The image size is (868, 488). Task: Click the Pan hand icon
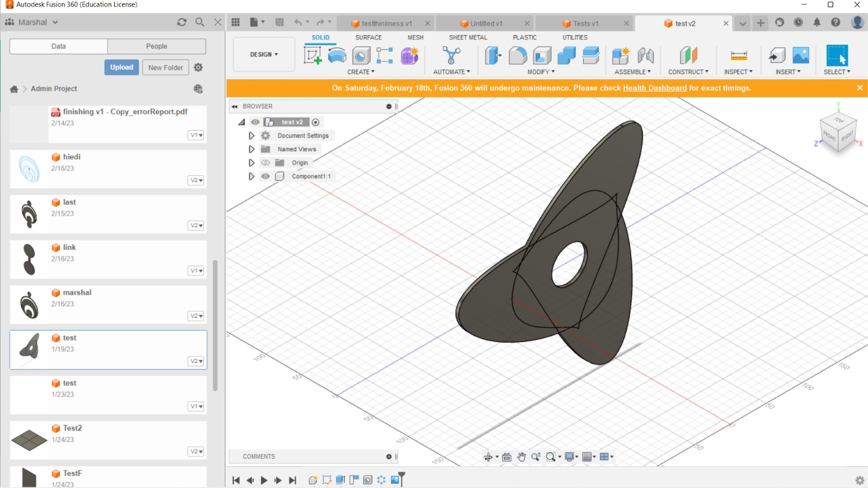pos(521,457)
